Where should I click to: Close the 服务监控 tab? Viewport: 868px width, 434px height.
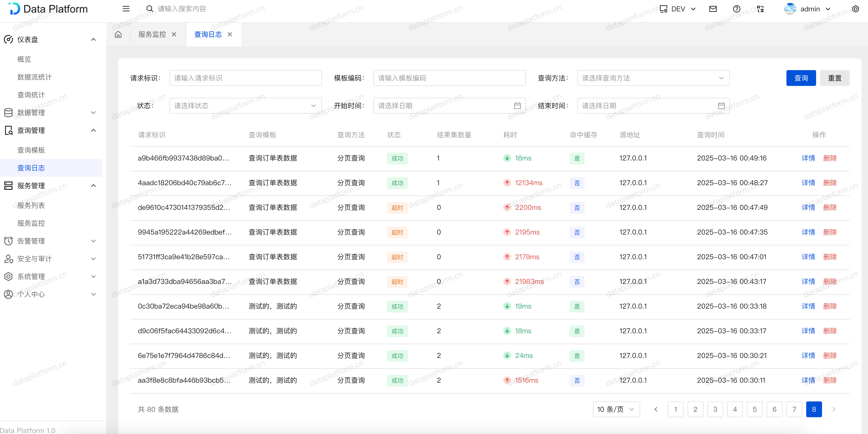(x=174, y=34)
